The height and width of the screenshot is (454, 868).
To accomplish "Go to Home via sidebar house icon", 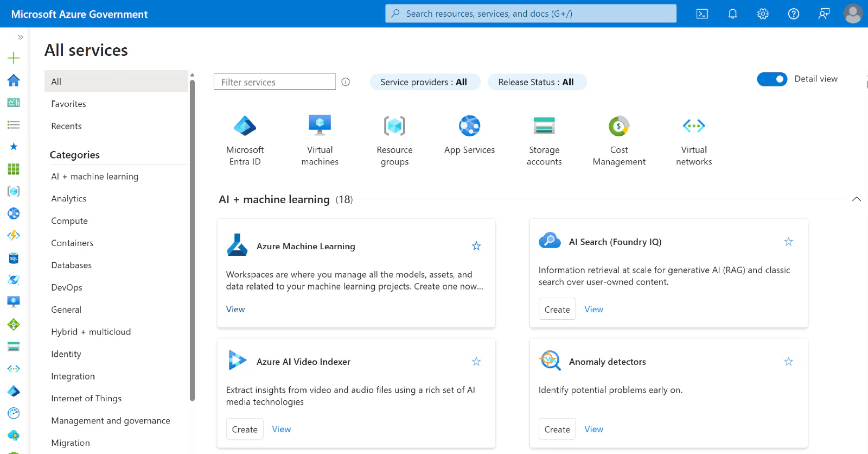I will pos(14,80).
